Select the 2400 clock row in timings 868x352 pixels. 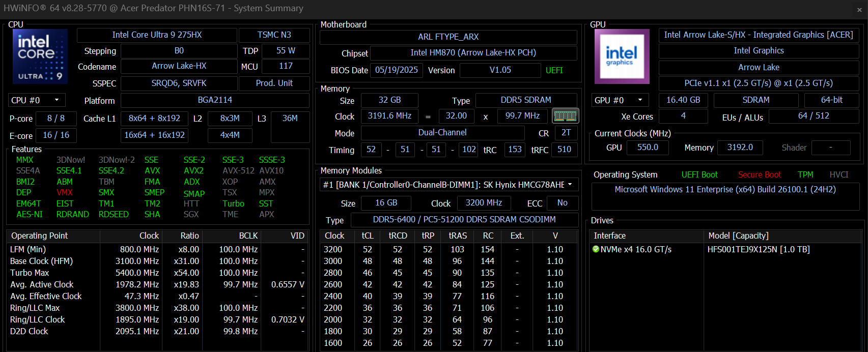(x=449, y=296)
